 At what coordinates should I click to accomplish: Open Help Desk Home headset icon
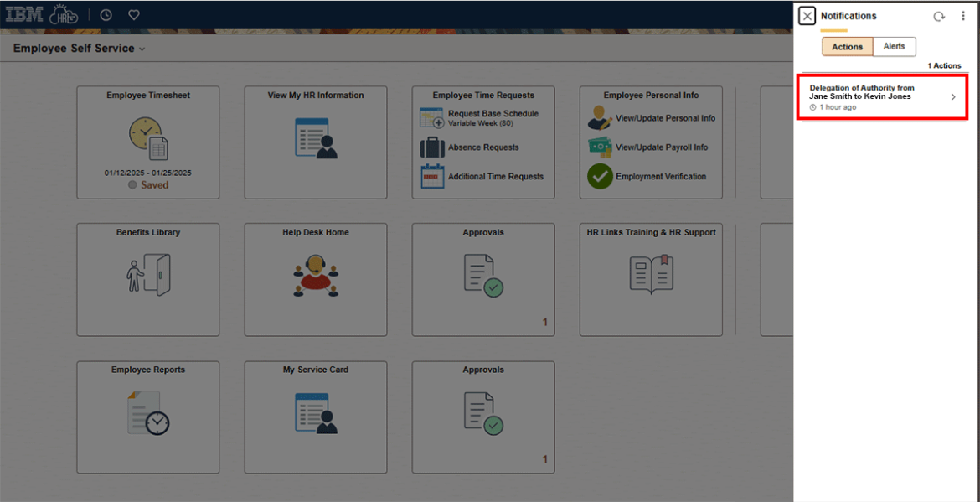[316, 275]
